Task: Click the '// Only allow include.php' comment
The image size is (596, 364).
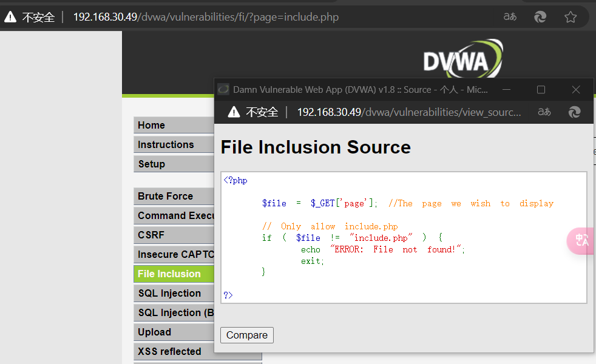Action: click(330, 226)
